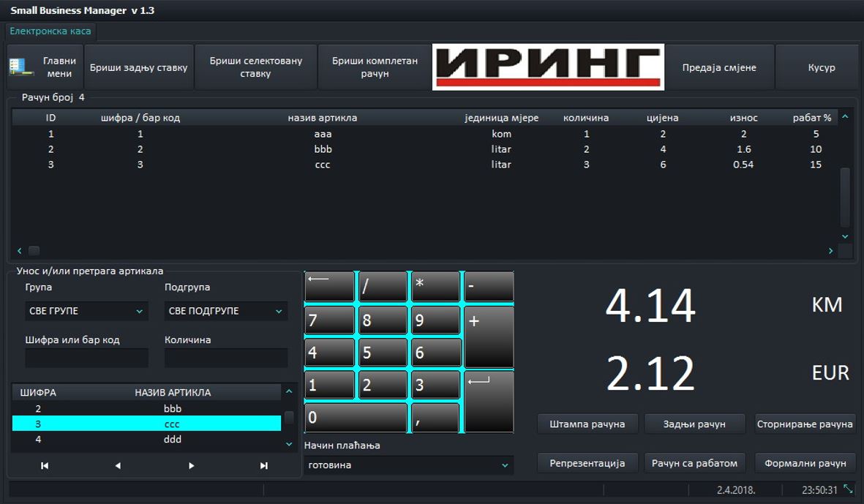This screenshot has width=864, height=504.
Task: Click keypad Enter return key
Action: click(x=489, y=402)
